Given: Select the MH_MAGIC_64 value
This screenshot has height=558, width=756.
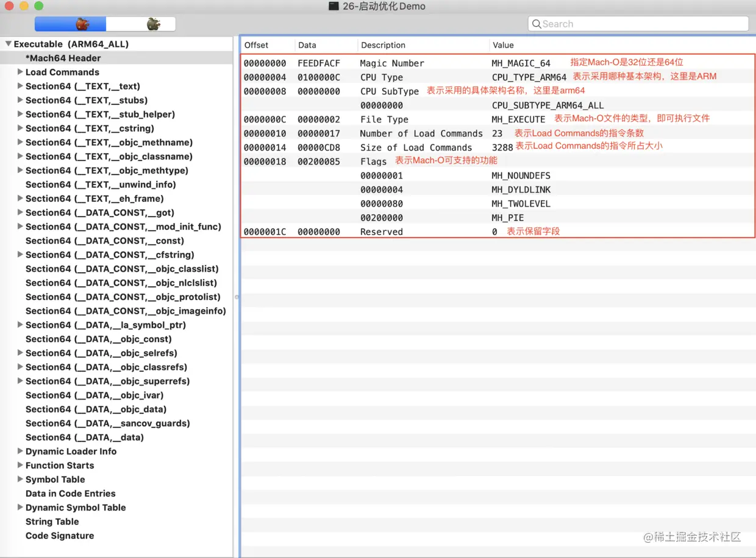Looking at the screenshot, I should (521, 63).
